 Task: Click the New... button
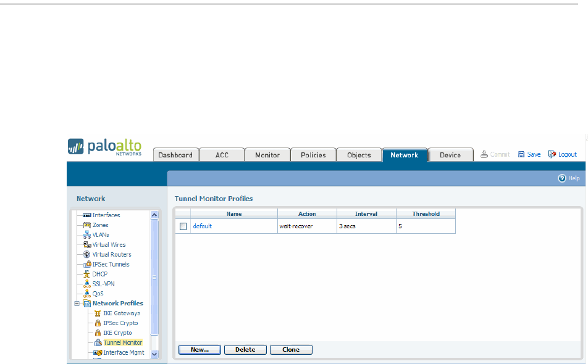click(x=199, y=349)
